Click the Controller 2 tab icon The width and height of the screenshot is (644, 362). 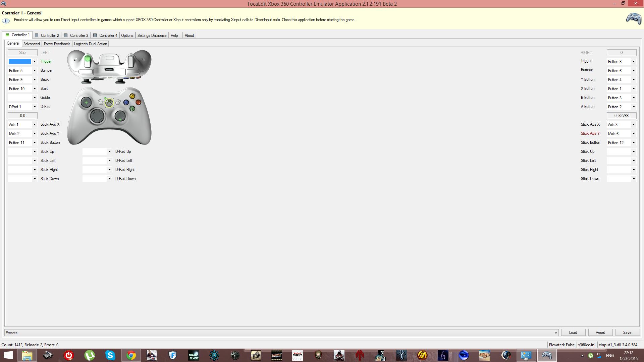[36, 35]
